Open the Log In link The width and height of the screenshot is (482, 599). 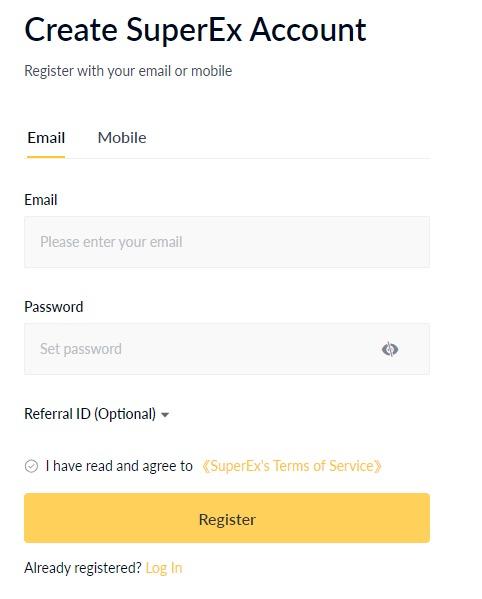(x=164, y=568)
